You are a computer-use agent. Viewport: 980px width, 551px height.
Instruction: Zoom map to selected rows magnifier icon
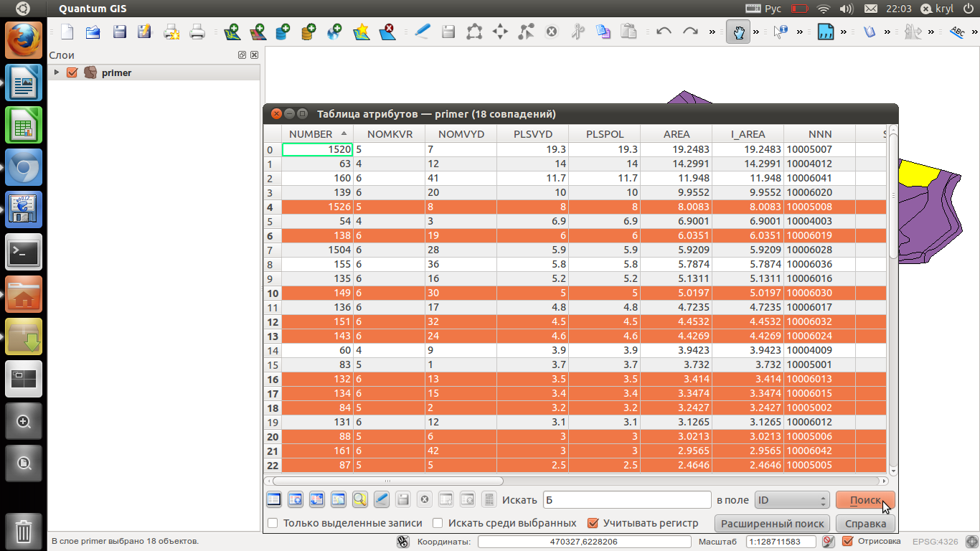pos(359,499)
